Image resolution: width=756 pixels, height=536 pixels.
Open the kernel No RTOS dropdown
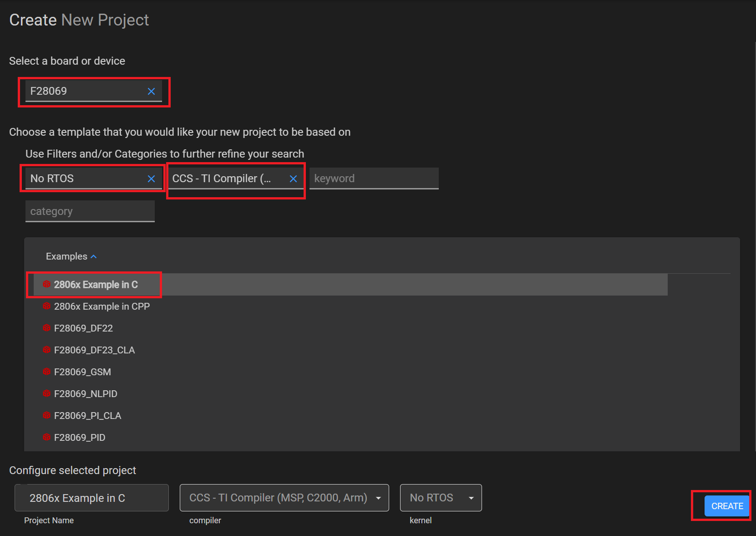coord(441,498)
